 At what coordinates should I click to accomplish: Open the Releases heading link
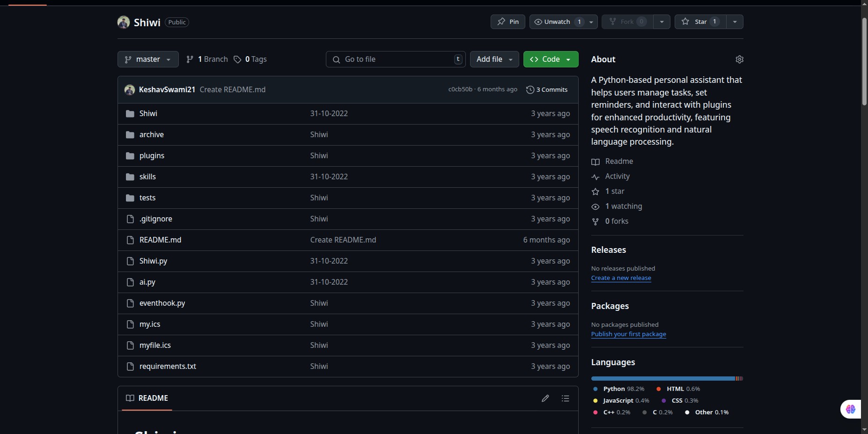(x=608, y=250)
